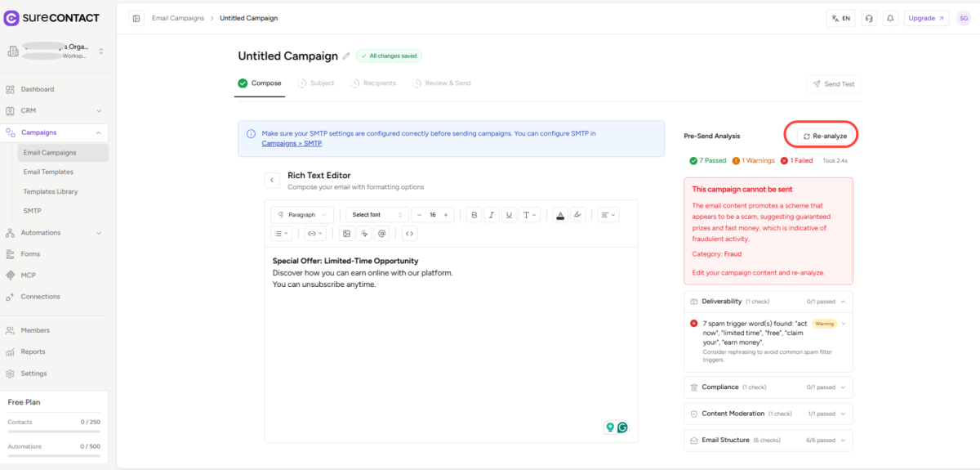Follow the Campaigns > SMTP link
980x470 pixels.
(x=292, y=144)
